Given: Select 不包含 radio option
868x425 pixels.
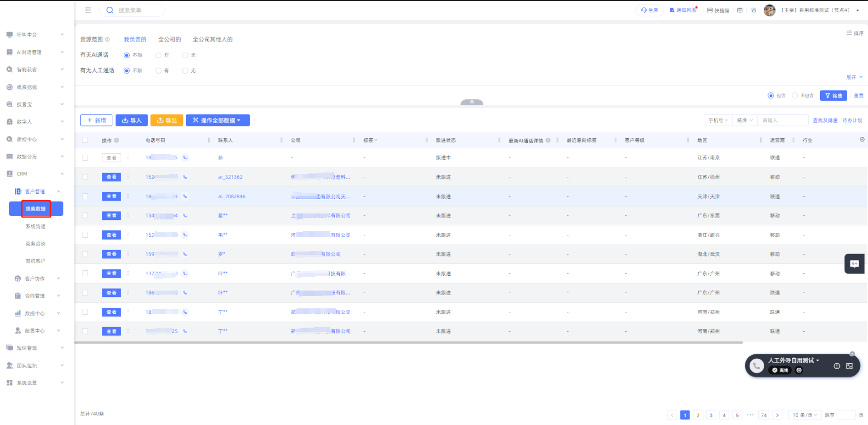Looking at the screenshot, I should (x=795, y=96).
